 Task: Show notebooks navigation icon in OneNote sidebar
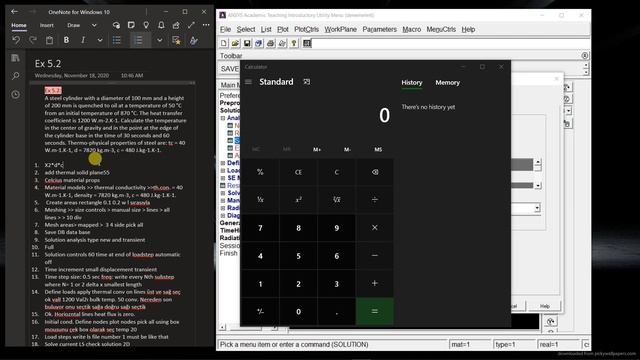point(16,58)
